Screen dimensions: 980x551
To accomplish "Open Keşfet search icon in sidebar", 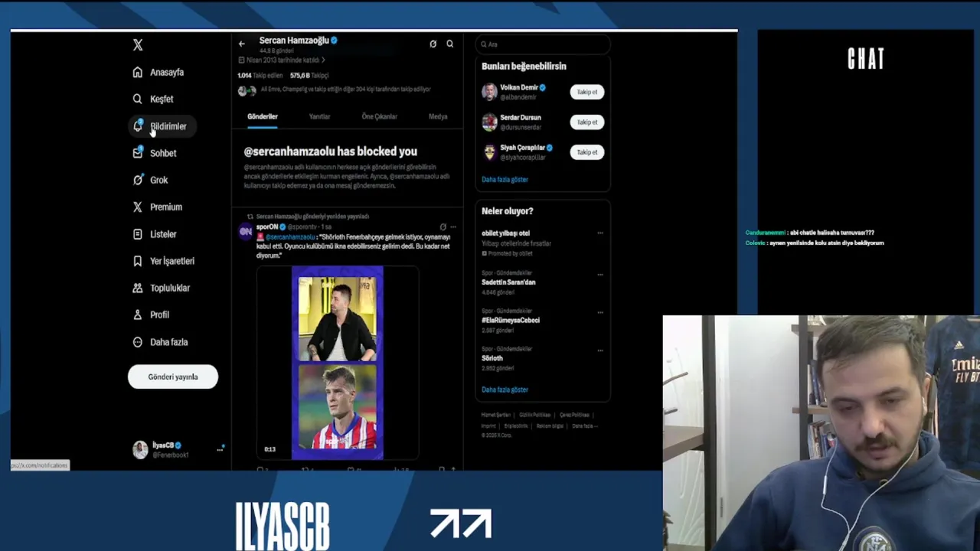I will click(x=137, y=99).
